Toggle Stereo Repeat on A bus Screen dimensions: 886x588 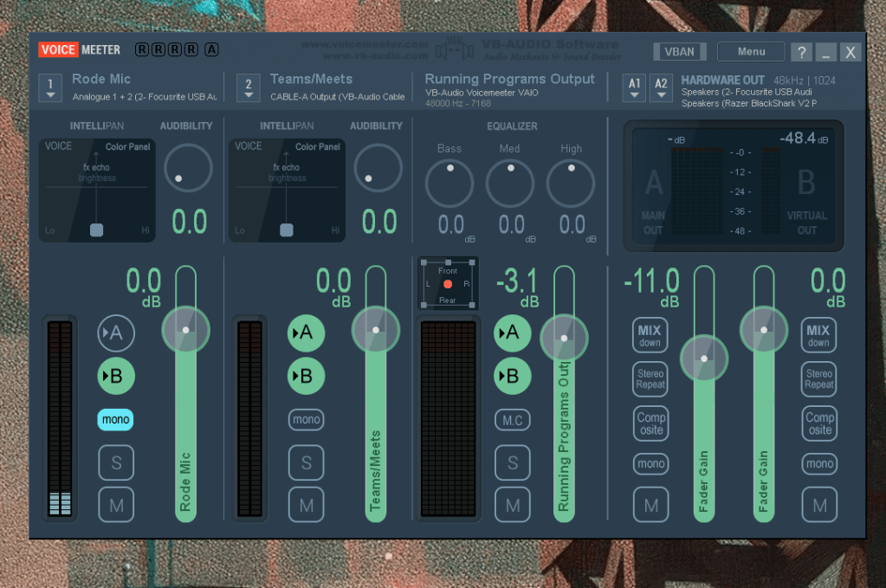pyautogui.click(x=650, y=379)
